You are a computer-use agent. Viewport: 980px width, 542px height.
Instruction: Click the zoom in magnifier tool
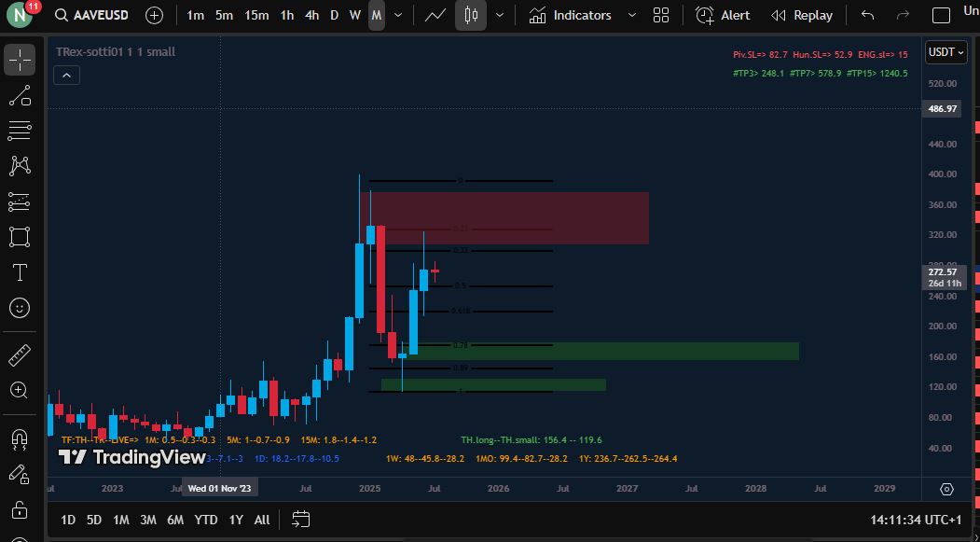click(20, 390)
